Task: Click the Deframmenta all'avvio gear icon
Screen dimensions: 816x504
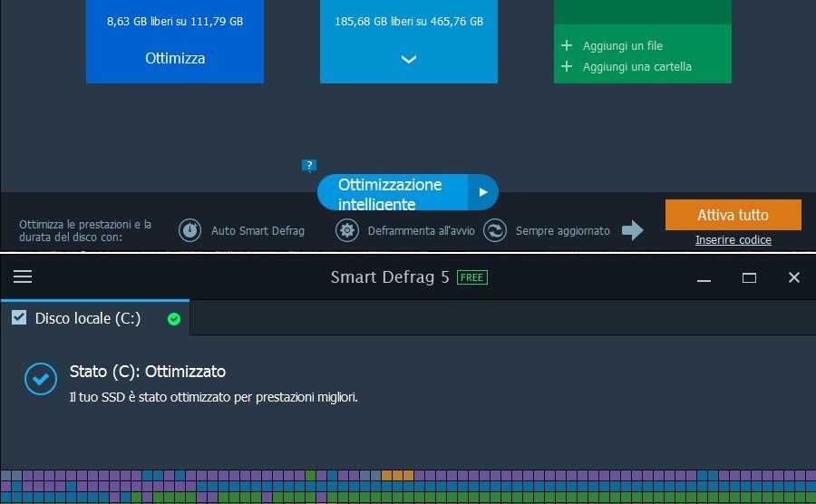Action: (x=347, y=230)
